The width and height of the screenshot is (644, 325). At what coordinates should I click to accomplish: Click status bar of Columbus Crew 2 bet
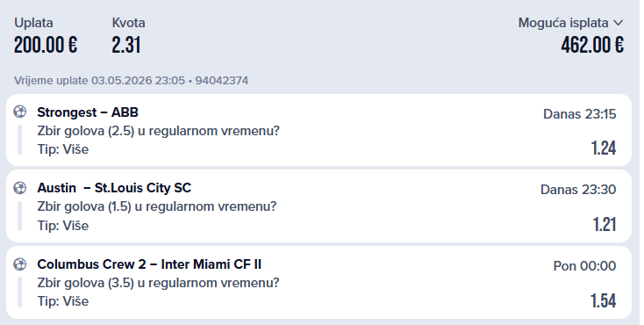point(19,292)
